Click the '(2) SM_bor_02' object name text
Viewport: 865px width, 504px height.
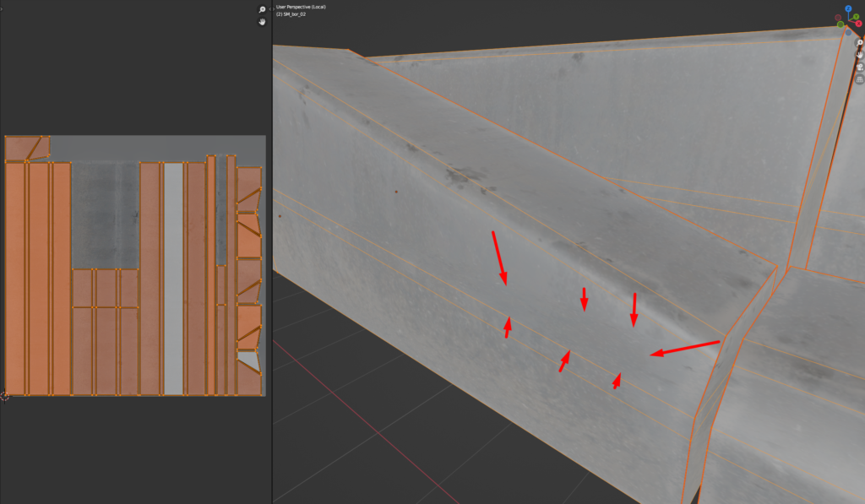coord(291,14)
